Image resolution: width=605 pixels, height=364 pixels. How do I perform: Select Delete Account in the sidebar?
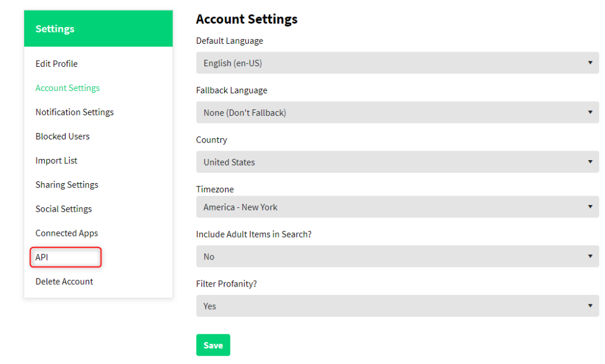64,282
